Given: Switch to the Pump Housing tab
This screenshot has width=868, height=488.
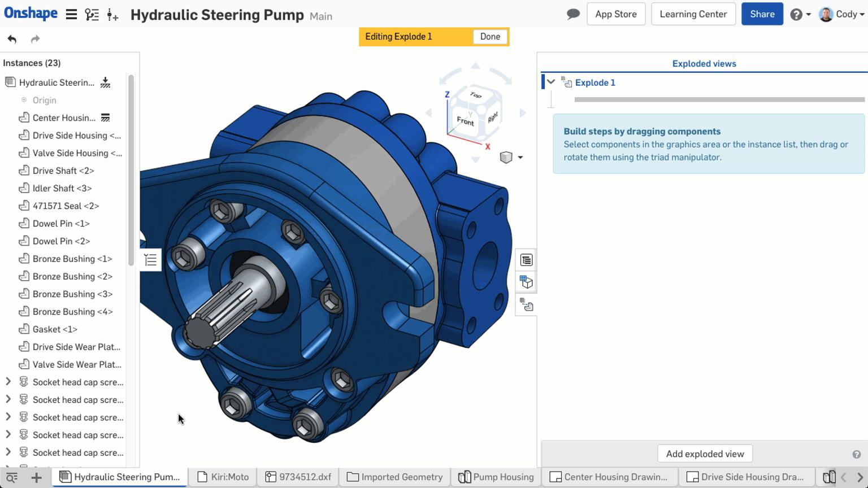Looking at the screenshot, I should coord(496,477).
